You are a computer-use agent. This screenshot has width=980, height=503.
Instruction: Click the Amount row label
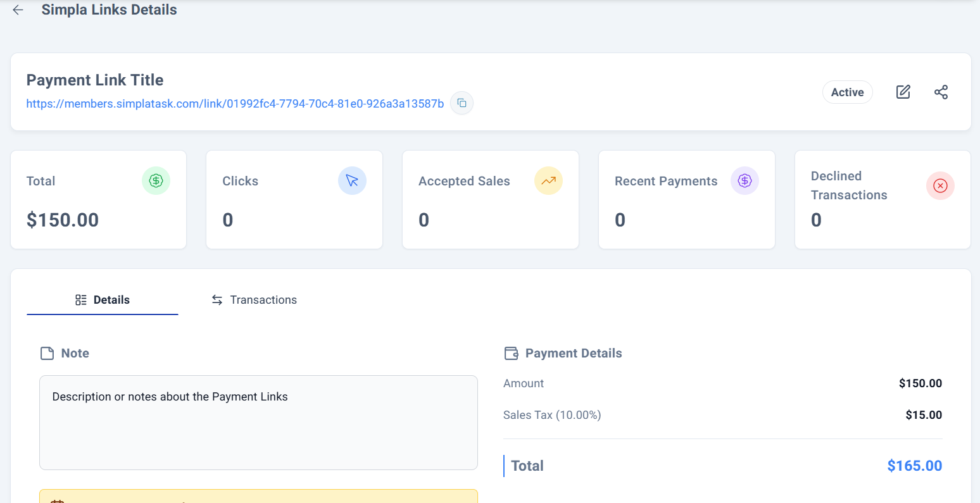point(524,383)
